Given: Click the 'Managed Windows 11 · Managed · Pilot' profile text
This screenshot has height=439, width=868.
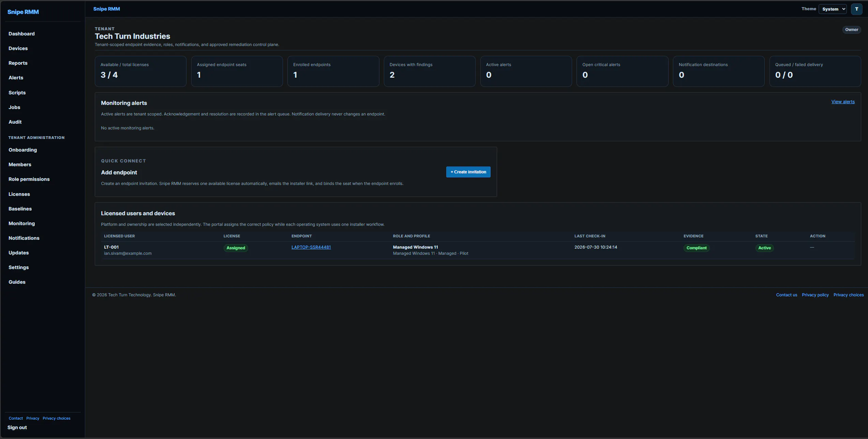Looking at the screenshot, I should point(431,253).
